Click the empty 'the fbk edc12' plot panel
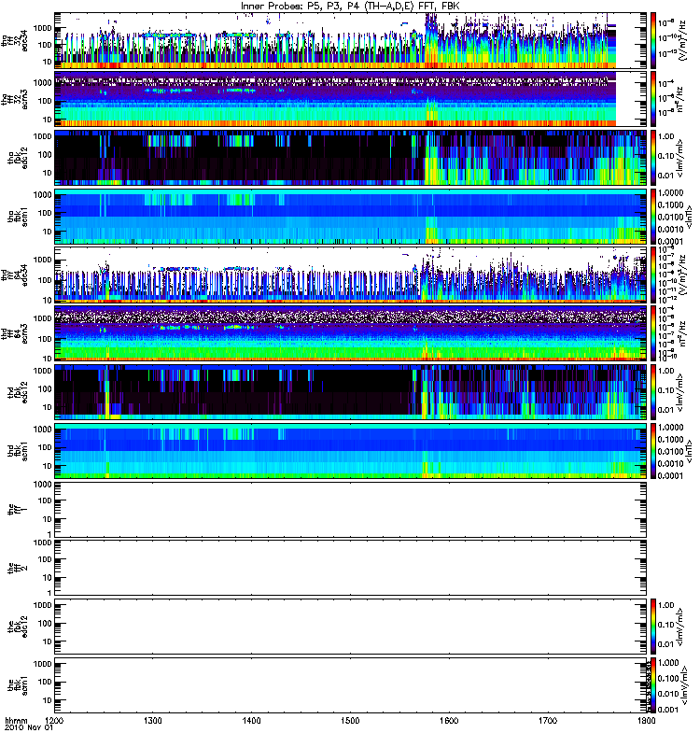The width and height of the screenshot is (700, 747). click(x=350, y=627)
